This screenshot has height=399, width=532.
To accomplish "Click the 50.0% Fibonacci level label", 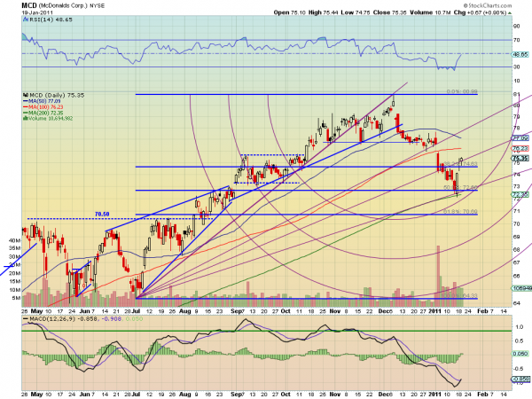I will [460, 187].
